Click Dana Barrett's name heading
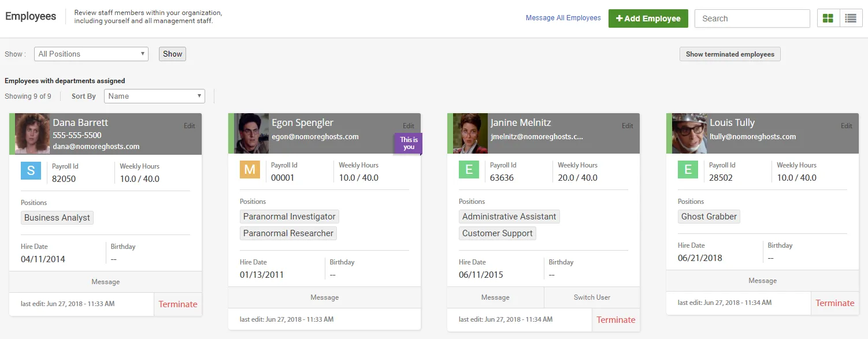Screen dimensions: 868x339 [80, 122]
